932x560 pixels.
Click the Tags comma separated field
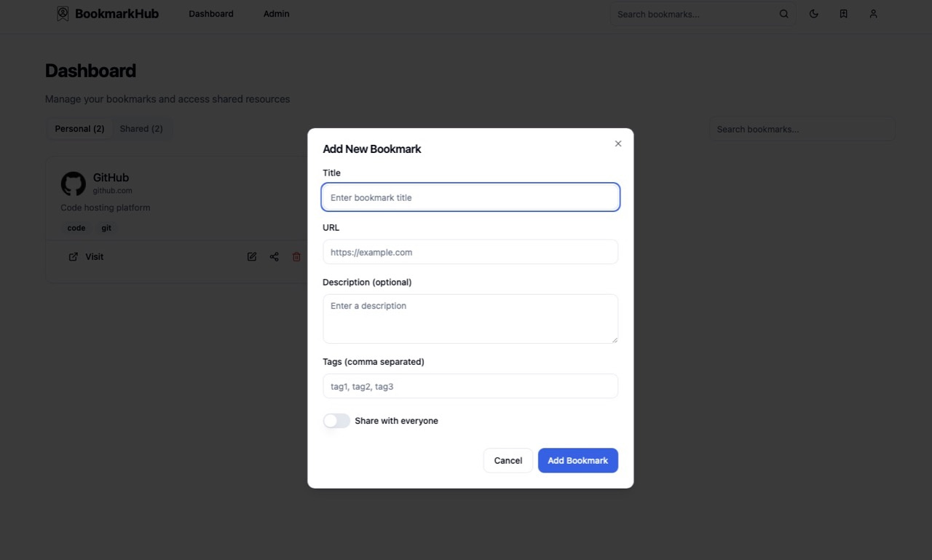coord(470,386)
